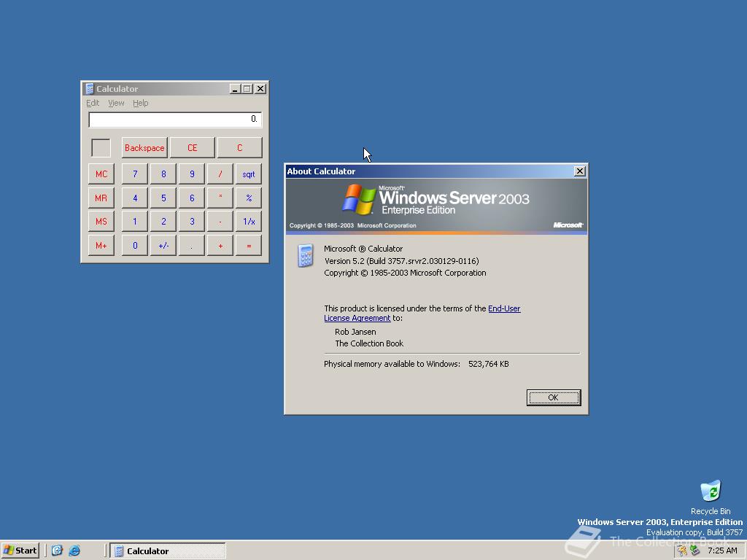Click the Backspace button
This screenshot has height=560, width=747.
point(144,147)
